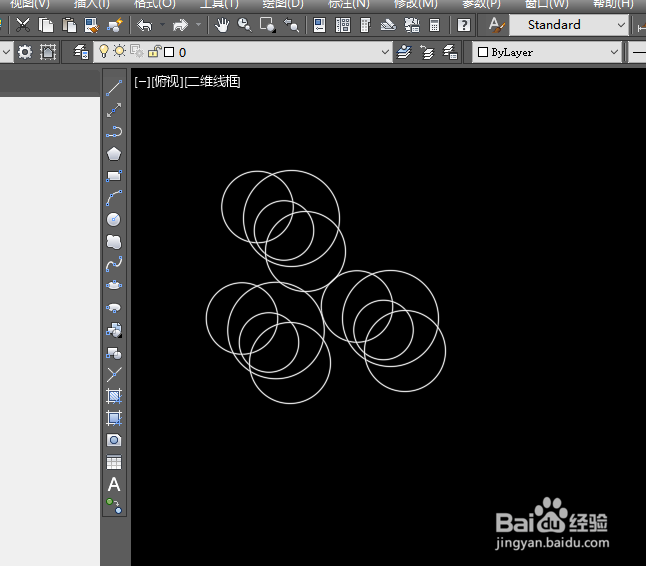Select the Table tool

[114, 462]
